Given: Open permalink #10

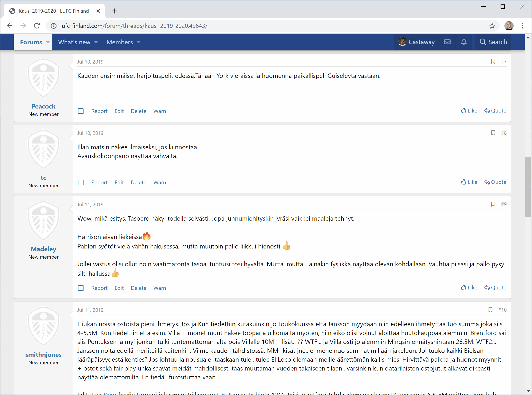Looking at the screenshot, I should pyautogui.click(x=502, y=310).
